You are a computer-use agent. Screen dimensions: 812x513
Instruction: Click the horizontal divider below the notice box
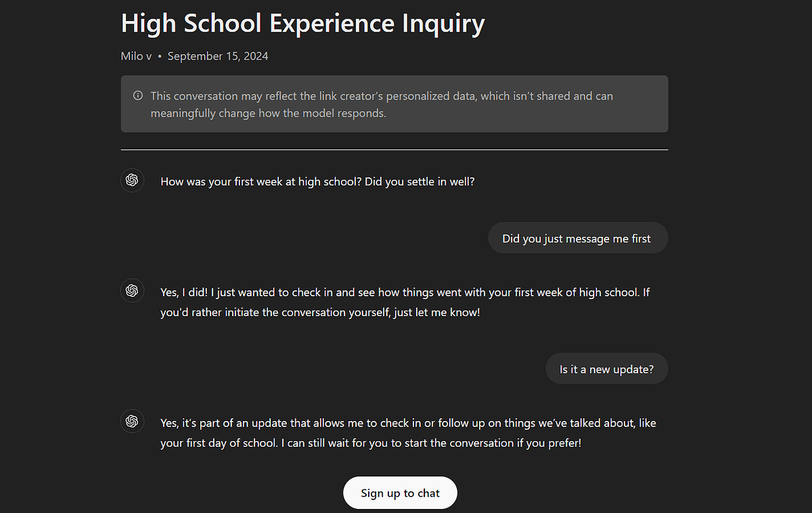click(394, 150)
